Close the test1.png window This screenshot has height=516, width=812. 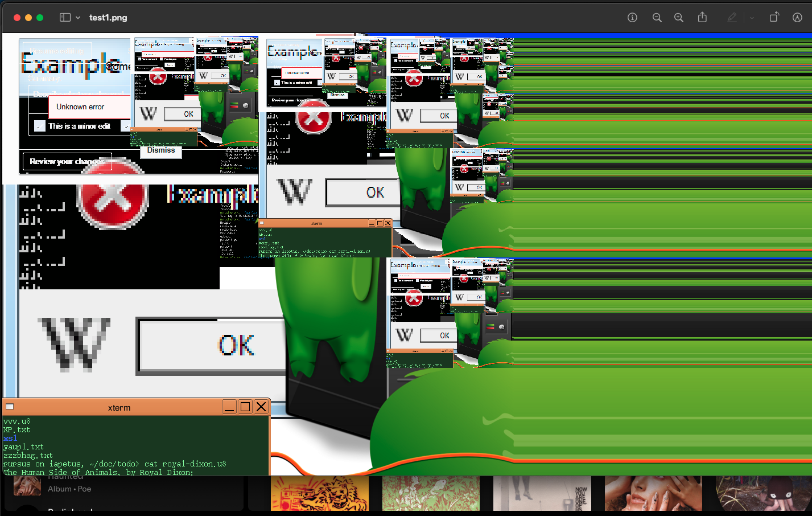click(17, 18)
